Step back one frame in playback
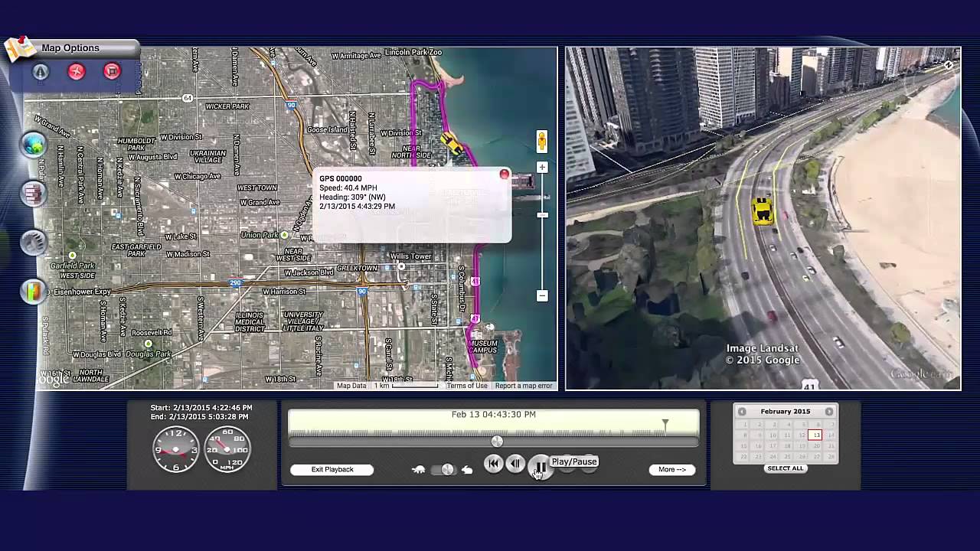Image resolution: width=980 pixels, height=551 pixels. click(x=516, y=464)
